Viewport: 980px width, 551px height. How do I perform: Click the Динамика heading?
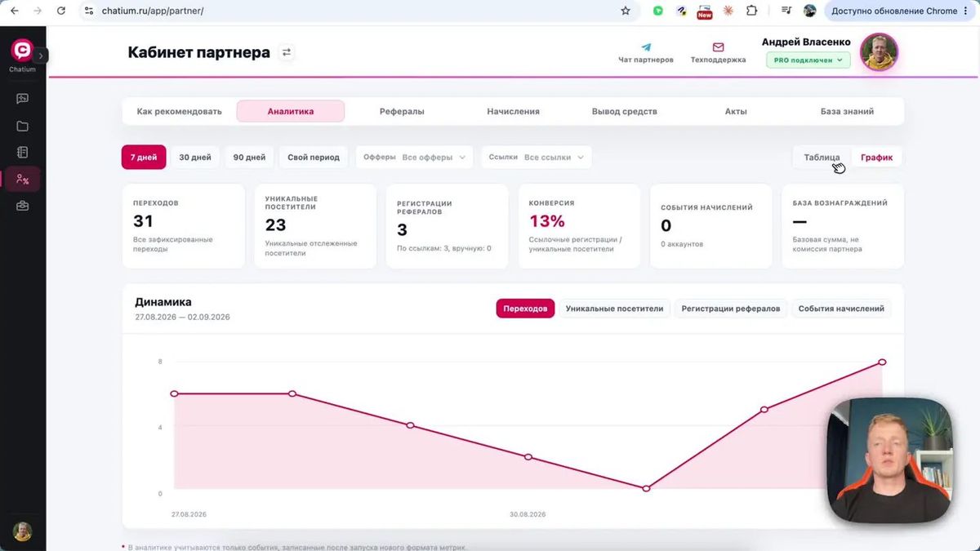(163, 302)
